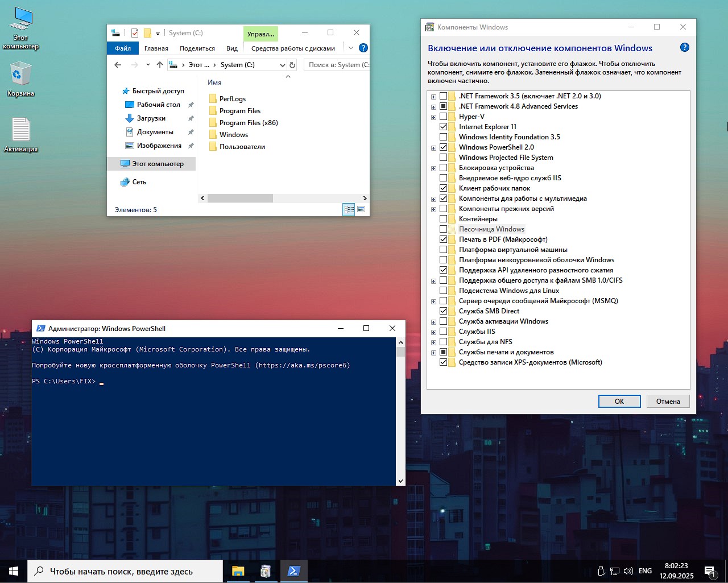Expand Блокировка устройства node
The width and height of the screenshot is (728, 583).
433,168
